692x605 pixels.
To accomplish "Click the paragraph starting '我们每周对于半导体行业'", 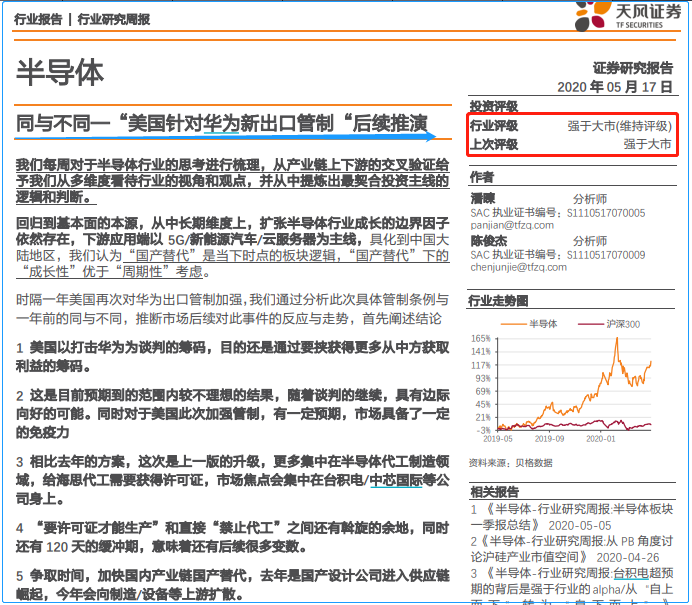I will point(233,181).
